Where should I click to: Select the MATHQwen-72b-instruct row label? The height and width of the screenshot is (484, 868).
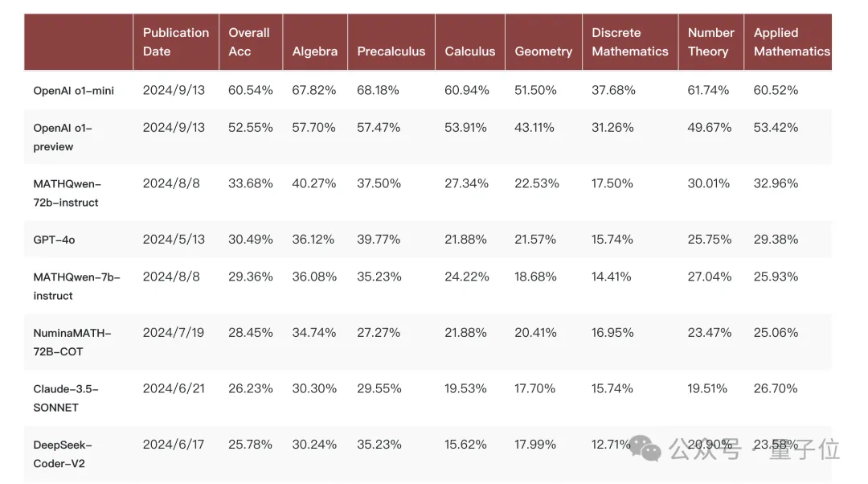click(67, 193)
